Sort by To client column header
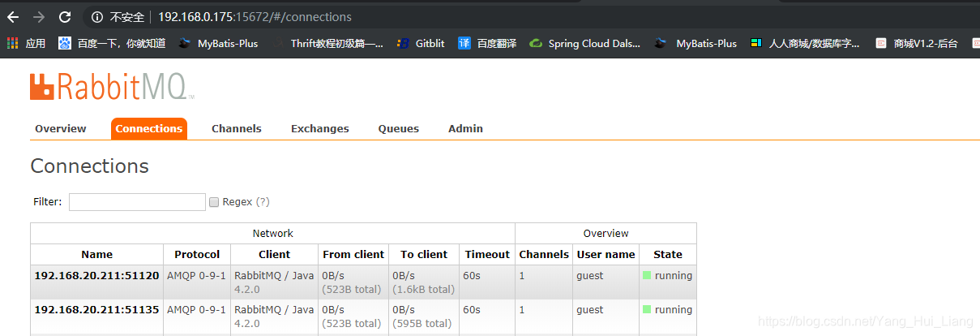Viewport: 980px width, 336px height. [x=424, y=254]
